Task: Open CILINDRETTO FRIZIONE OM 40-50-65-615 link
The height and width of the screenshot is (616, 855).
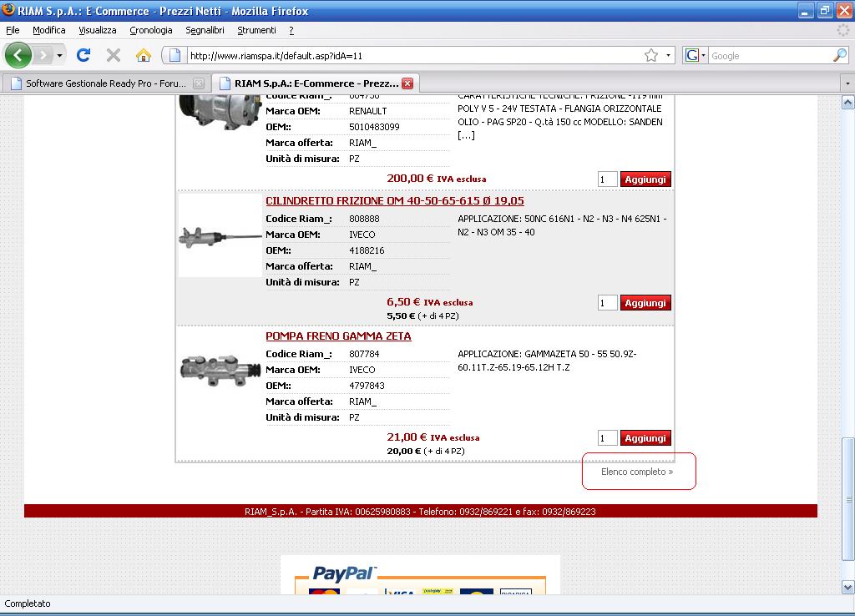Action: pos(395,200)
